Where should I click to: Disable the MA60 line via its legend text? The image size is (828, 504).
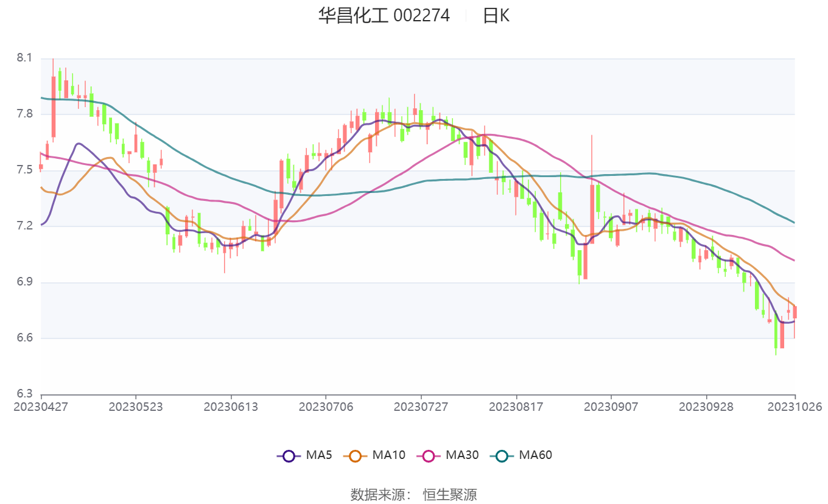[x=535, y=455]
